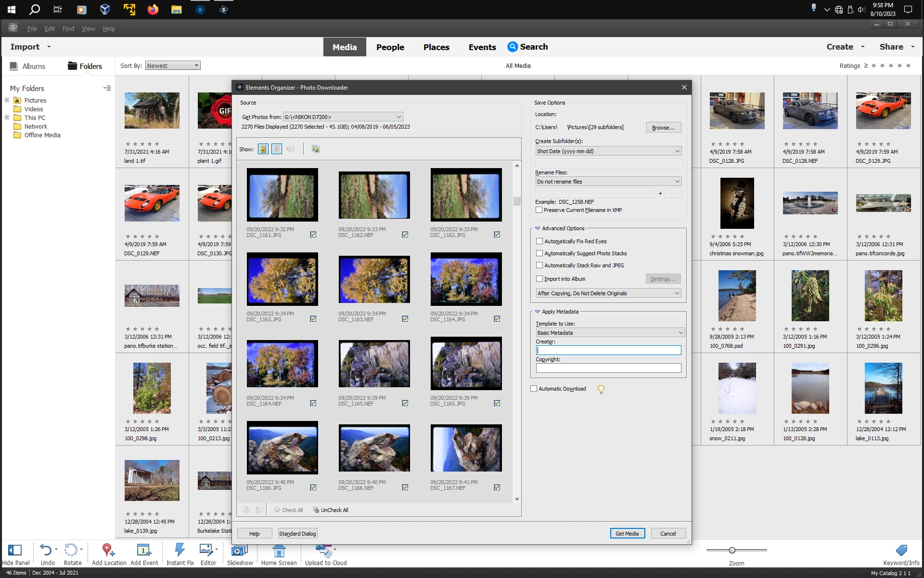This screenshot has width=924, height=578.
Task: Open the Keyword/Info tag panel
Action: click(x=901, y=551)
